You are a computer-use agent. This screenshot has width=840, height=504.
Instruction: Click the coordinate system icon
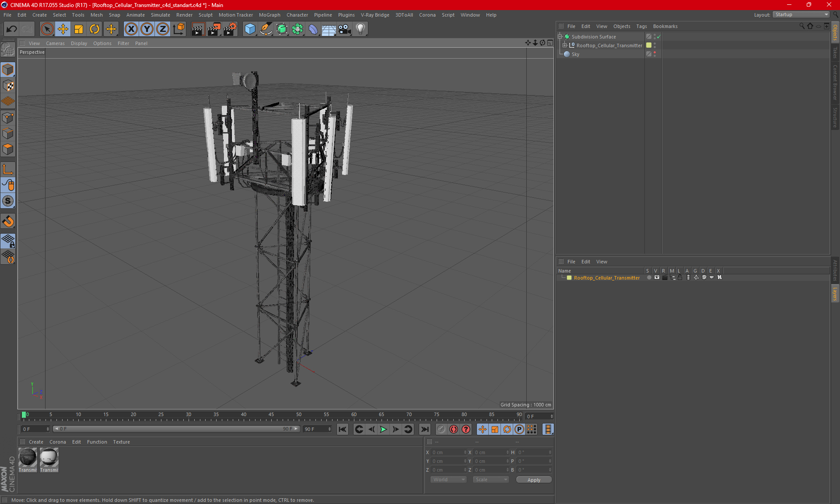pos(179,29)
